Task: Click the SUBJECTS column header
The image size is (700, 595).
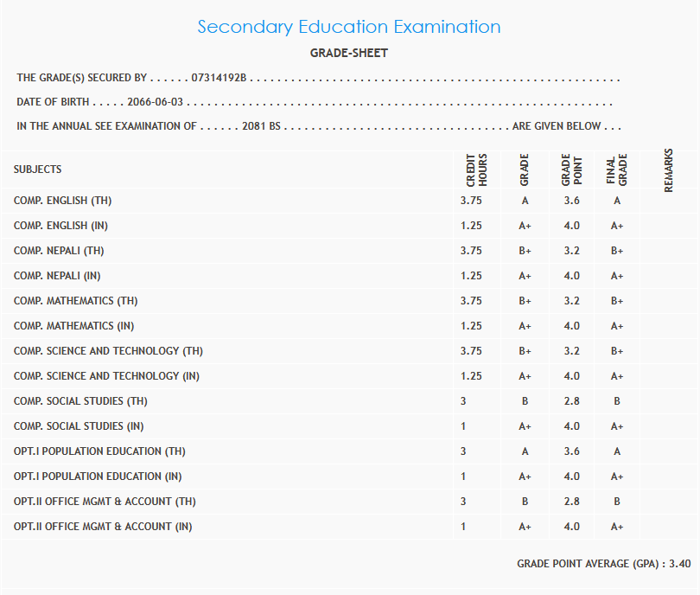Action: (x=38, y=170)
